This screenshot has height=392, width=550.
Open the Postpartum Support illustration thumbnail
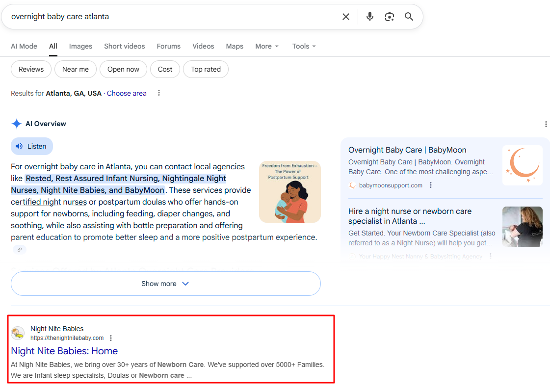coord(290,192)
